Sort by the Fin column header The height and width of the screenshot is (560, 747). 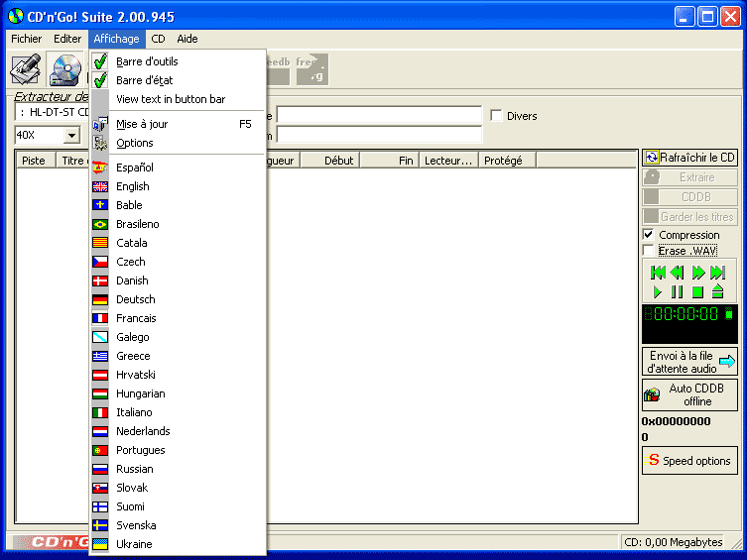390,161
